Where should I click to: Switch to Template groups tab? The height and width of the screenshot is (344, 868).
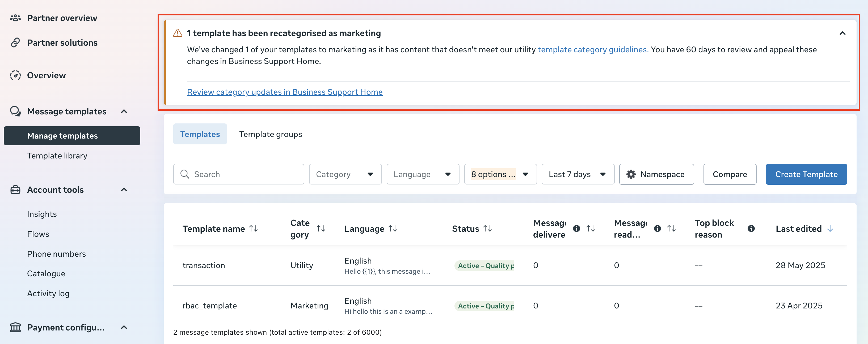tap(270, 134)
